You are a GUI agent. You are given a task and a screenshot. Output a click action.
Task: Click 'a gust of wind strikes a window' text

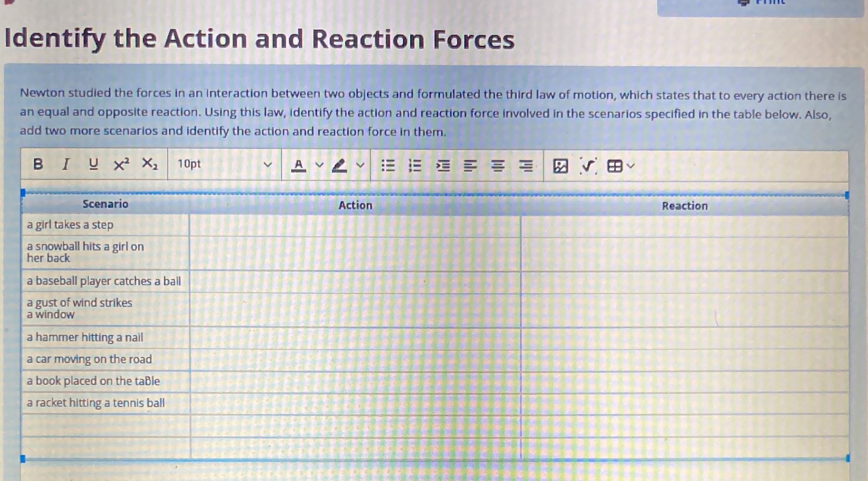pos(79,308)
